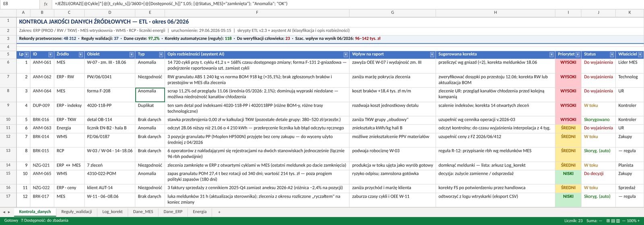The height and width of the screenshot is (225, 644).
Task: Open the Priorytet column filter dropdown
Action: pyautogui.click(x=578, y=54)
